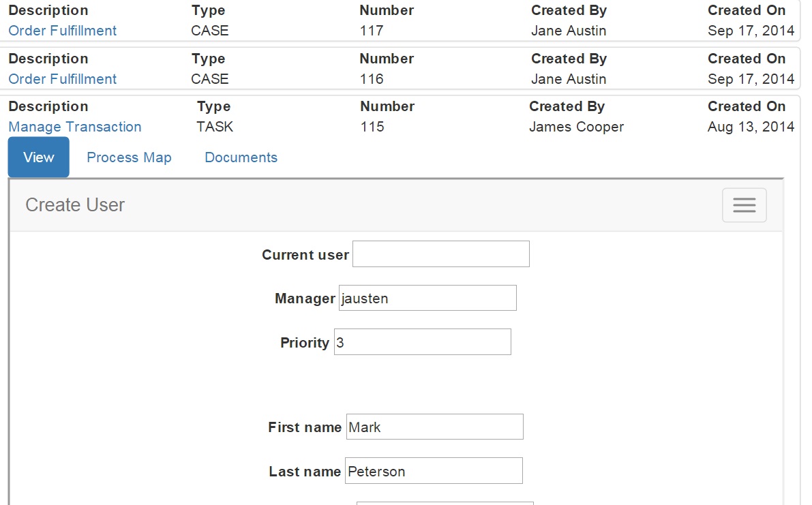Click the James Cooper creator name
Viewport: 812px width, 505px height.
point(576,127)
